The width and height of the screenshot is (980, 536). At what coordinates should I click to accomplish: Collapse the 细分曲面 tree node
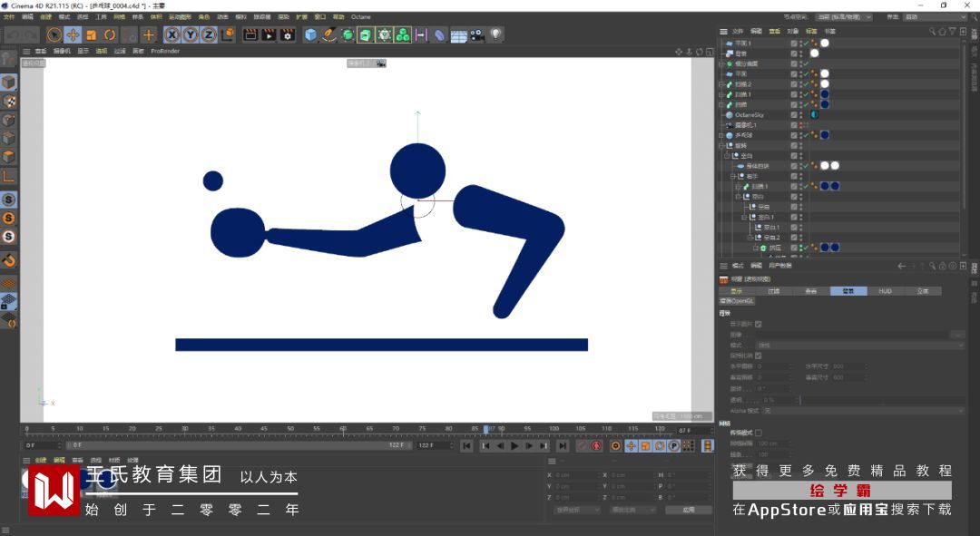pyautogui.click(x=722, y=63)
